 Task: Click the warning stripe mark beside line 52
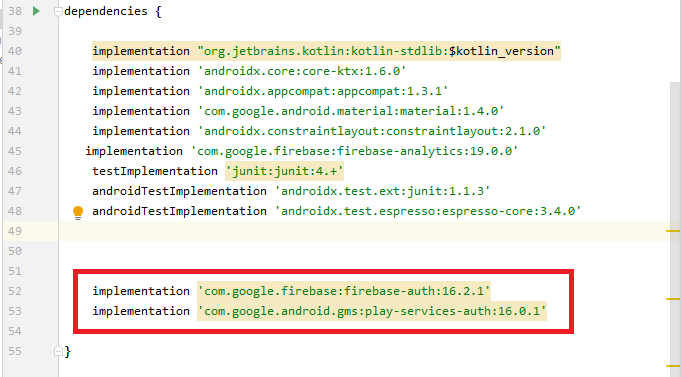pos(673,299)
